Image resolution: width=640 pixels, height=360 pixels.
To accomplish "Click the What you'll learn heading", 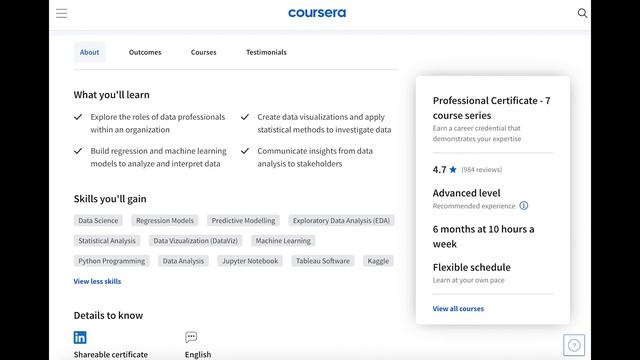I will click(x=111, y=94).
